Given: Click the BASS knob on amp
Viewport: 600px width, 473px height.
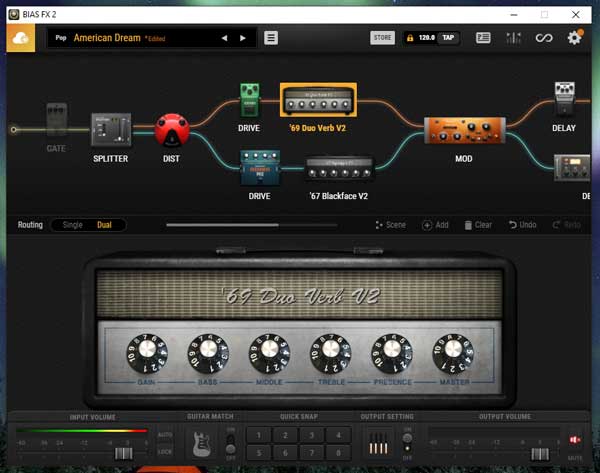Looking at the screenshot, I should point(208,353).
